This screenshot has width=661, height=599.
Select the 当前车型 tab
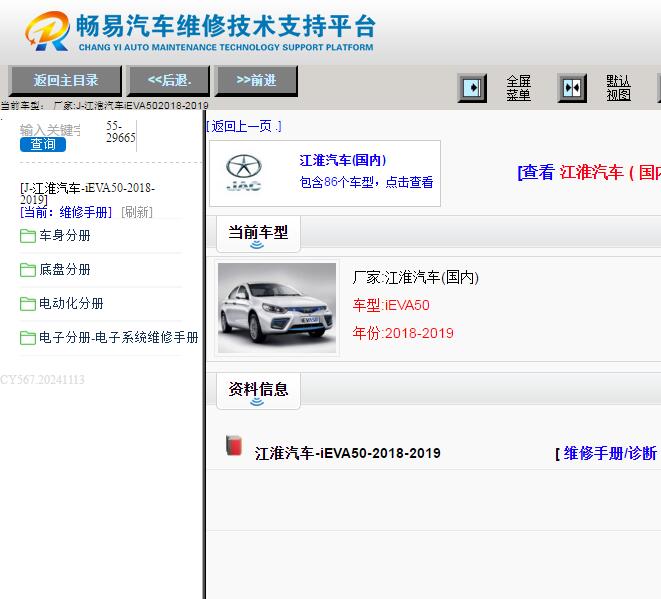[258, 234]
